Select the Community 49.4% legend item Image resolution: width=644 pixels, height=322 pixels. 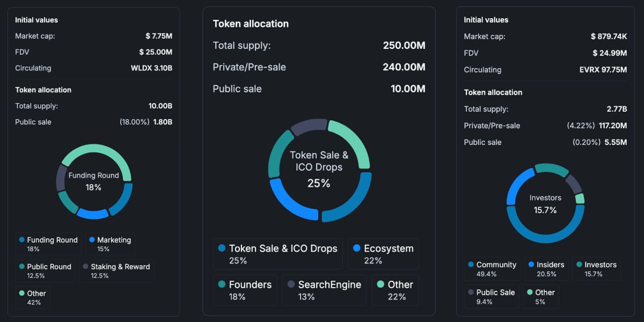[x=492, y=269]
